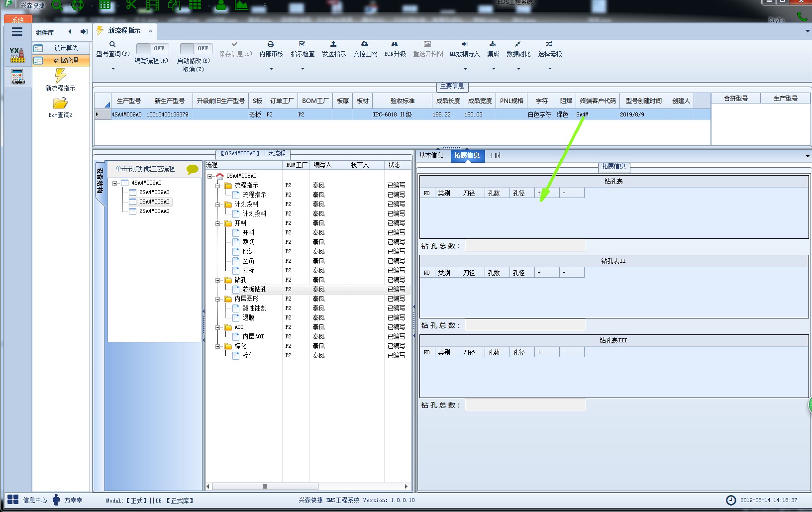
Task: Click the 保存信息 checkmark icon
Action: click(x=235, y=44)
